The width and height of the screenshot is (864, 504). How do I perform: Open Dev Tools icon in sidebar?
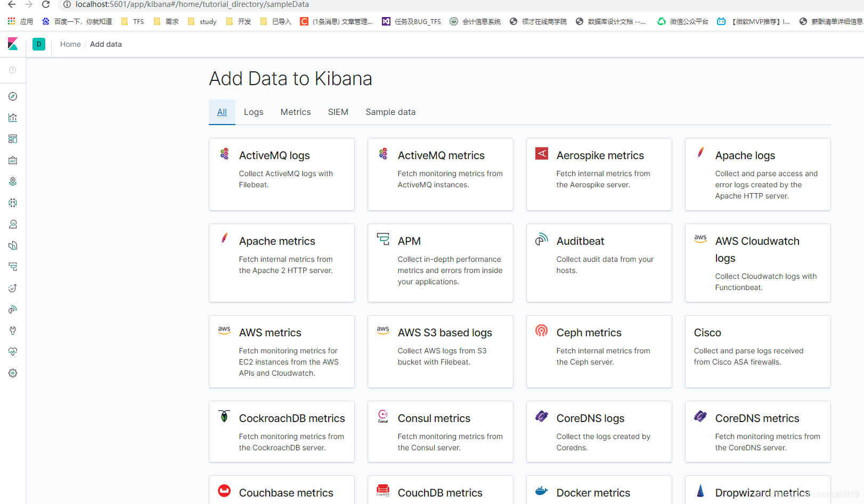pyautogui.click(x=13, y=331)
